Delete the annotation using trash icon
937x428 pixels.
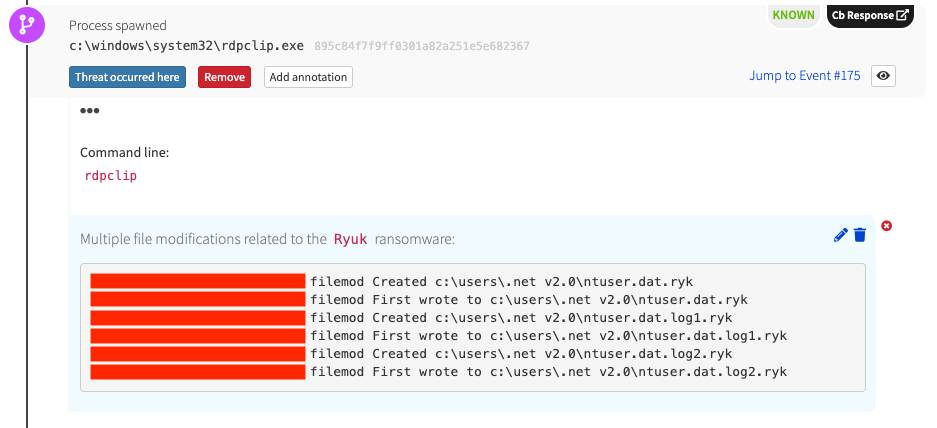point(859,235)
